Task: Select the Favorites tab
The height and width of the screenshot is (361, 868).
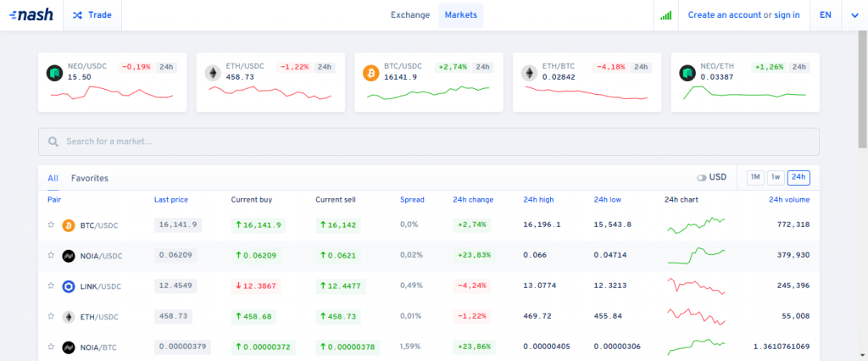Action: point(90,178)
